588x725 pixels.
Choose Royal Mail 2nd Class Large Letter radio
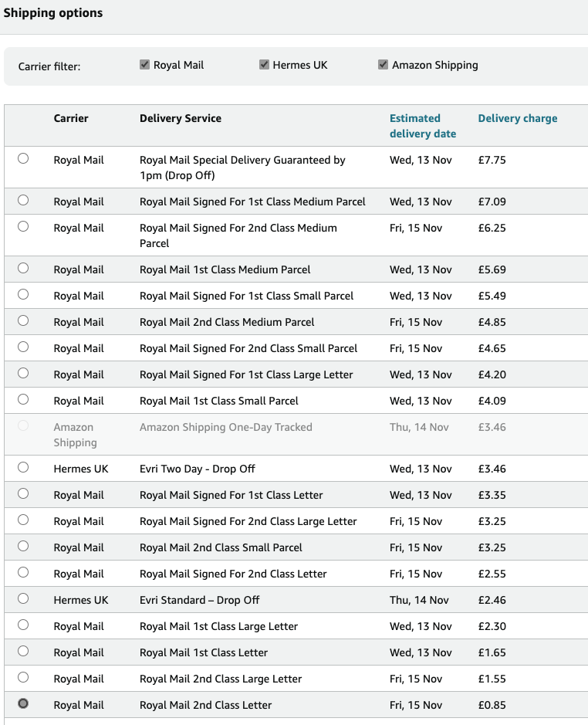tap(23, 677)
